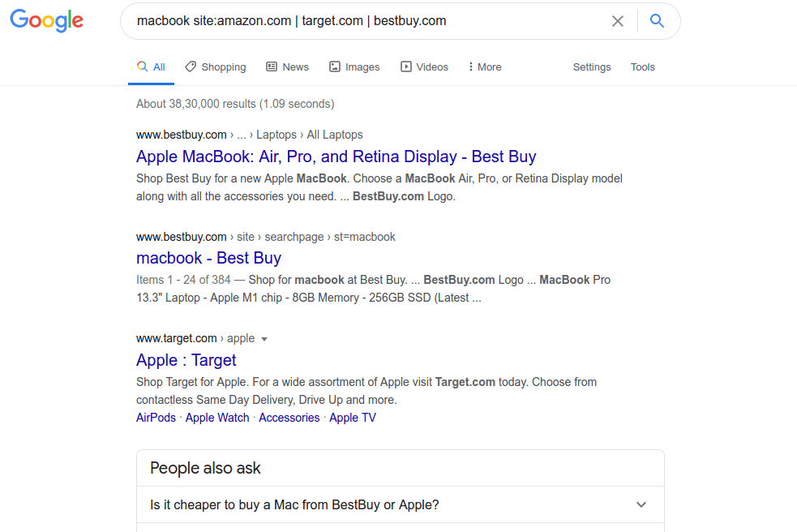Click the Google logo to return home
Screen dimensions: 797x532
point(46,21)
